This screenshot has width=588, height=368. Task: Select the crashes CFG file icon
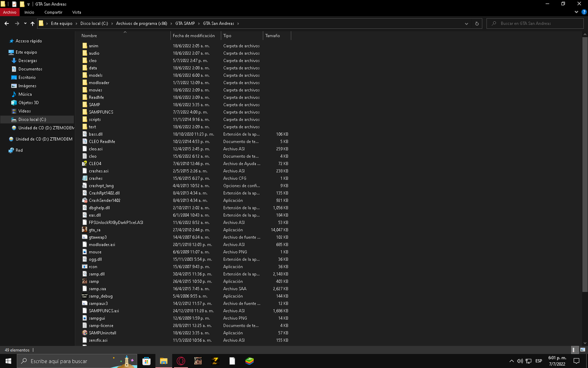click(x=85, y=178)
